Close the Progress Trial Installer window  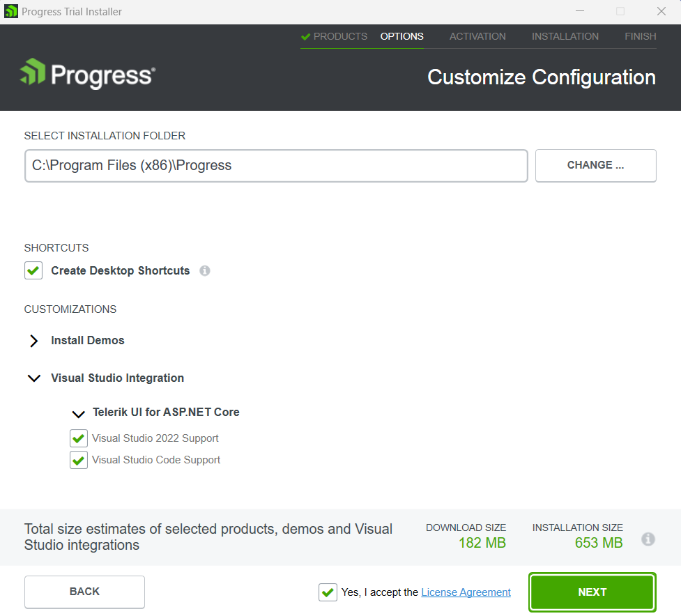point(661,11)
